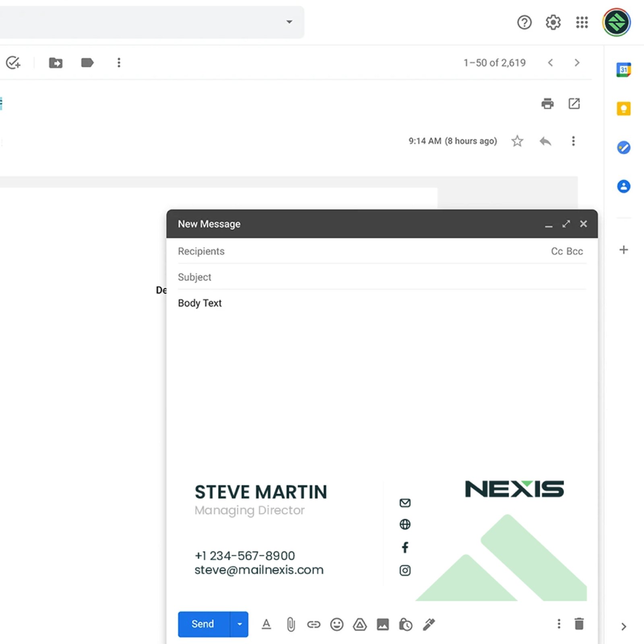Image resolution: width=644 pixels, height=644 pixels.
Task: Click the NEXIS logo in signature
Action: point(514,489)
